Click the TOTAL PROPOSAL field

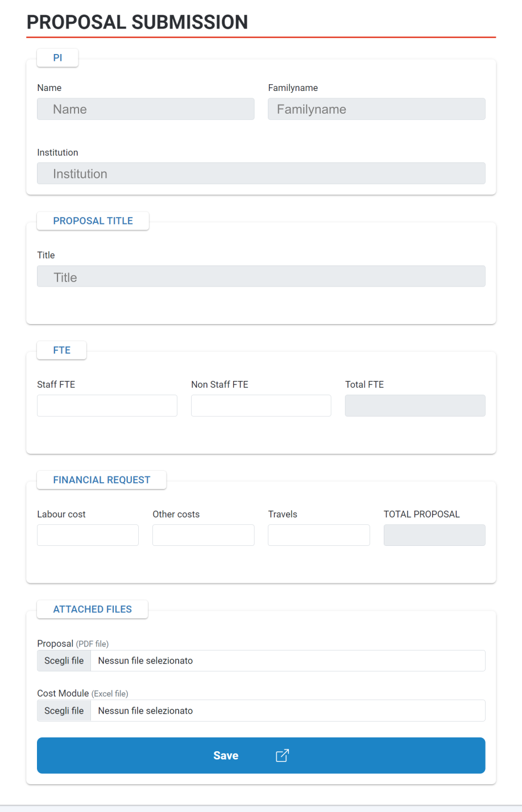(434, 535)
